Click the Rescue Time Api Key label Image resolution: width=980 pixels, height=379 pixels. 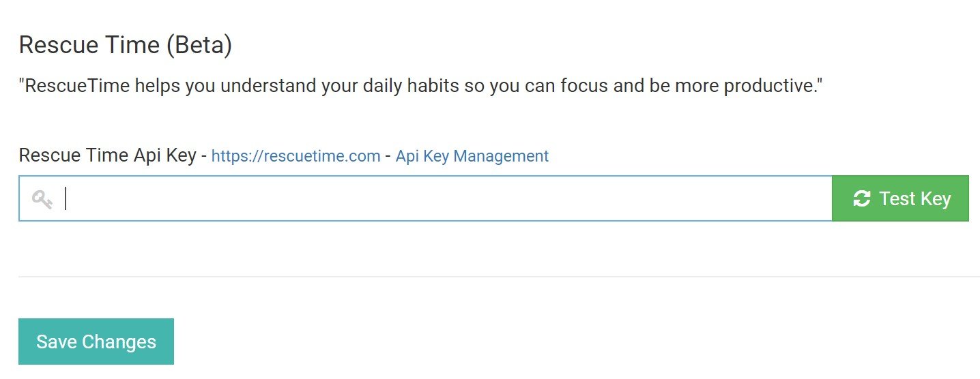tap(107, 155)
